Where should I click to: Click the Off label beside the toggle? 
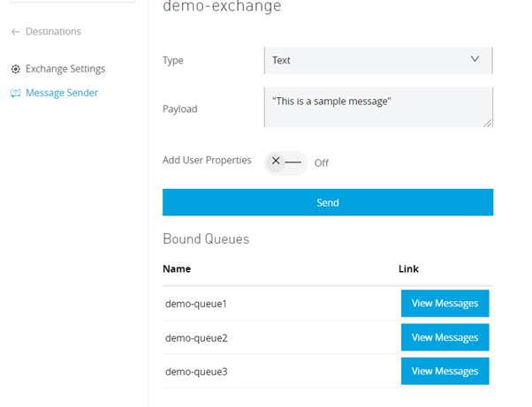[x=322, y=162]
